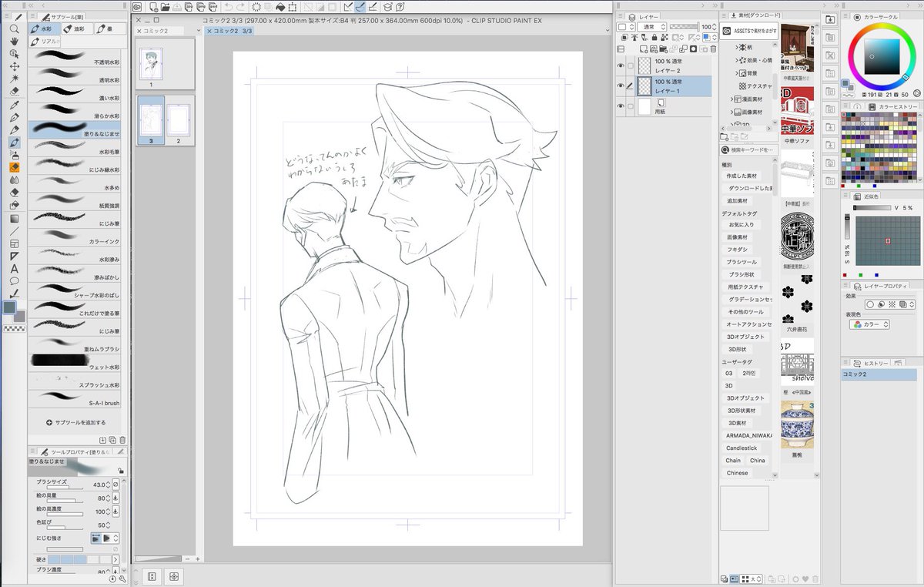
Task: Click the lock icon beside brush preview
Action: 120,471
